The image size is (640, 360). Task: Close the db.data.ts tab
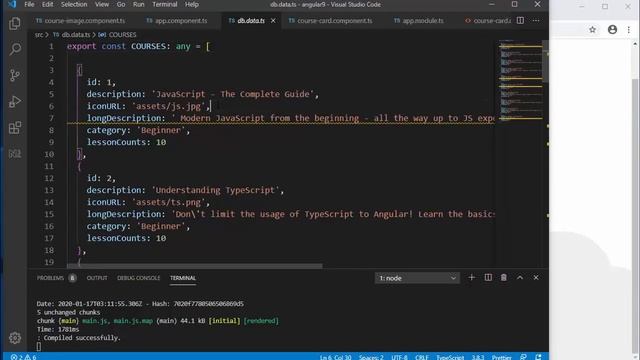pos(273,20)
